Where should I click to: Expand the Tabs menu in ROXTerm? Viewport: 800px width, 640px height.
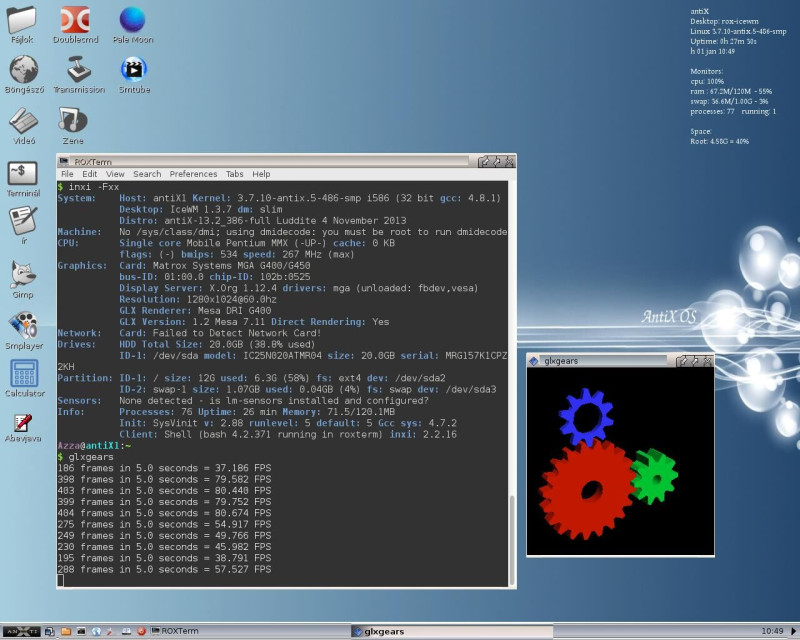234,174
